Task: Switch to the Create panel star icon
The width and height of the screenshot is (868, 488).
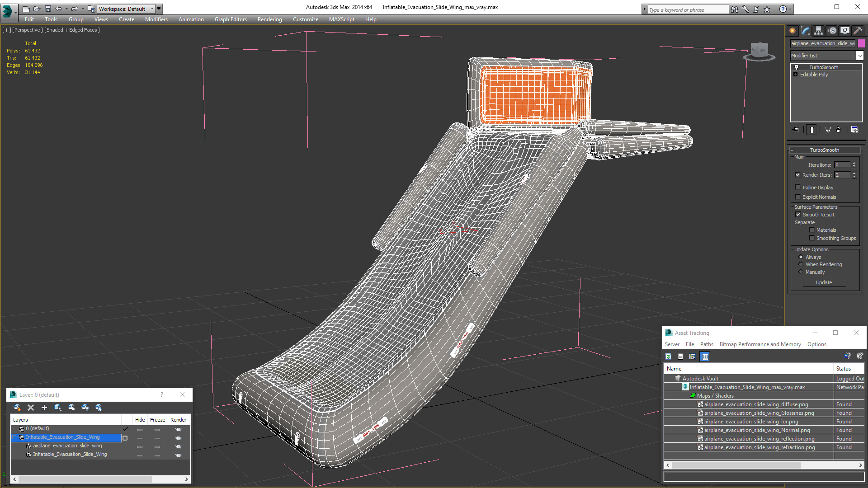Action: (x=793, y=31)
